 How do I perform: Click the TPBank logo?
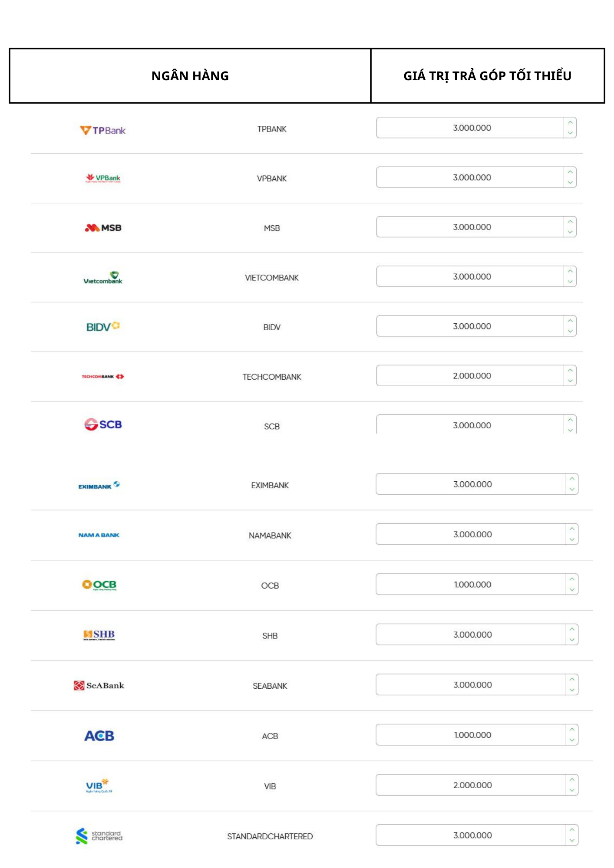(x=103, y=130)
